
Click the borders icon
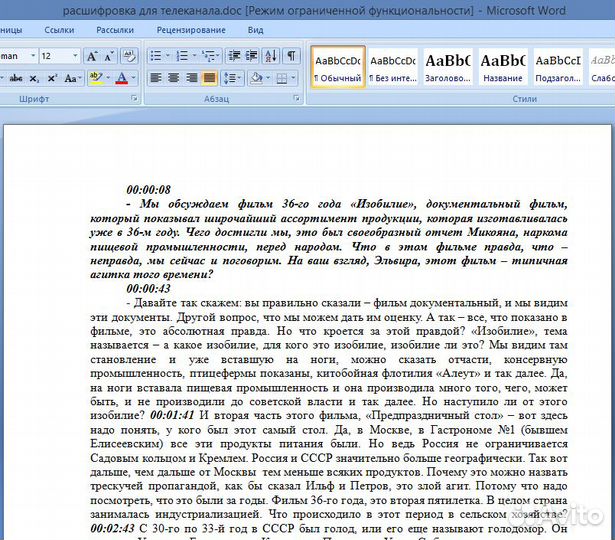[282, 78]
